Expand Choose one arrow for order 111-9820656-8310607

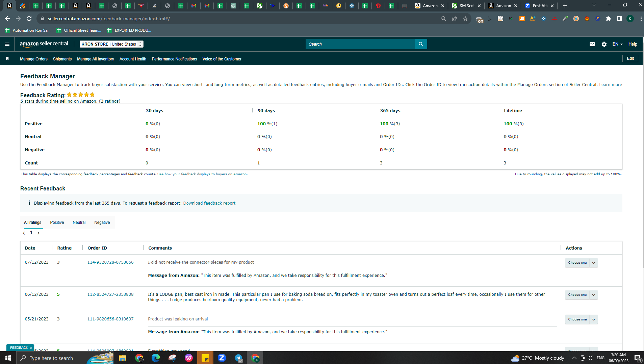pyautogui.click(x=594, y=319)
